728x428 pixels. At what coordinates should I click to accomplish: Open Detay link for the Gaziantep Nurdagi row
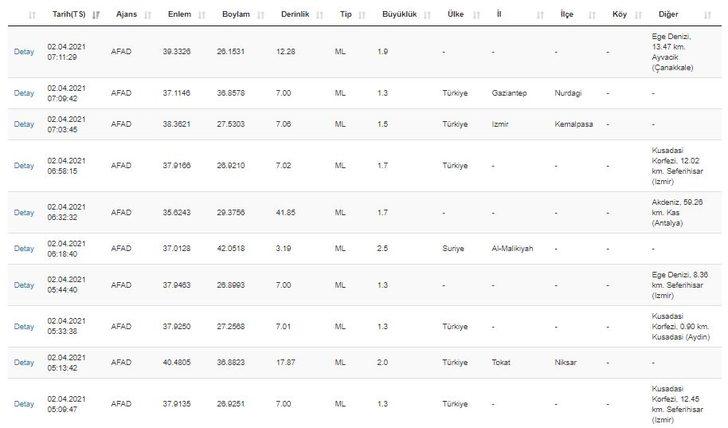click(x=23, y=93)
